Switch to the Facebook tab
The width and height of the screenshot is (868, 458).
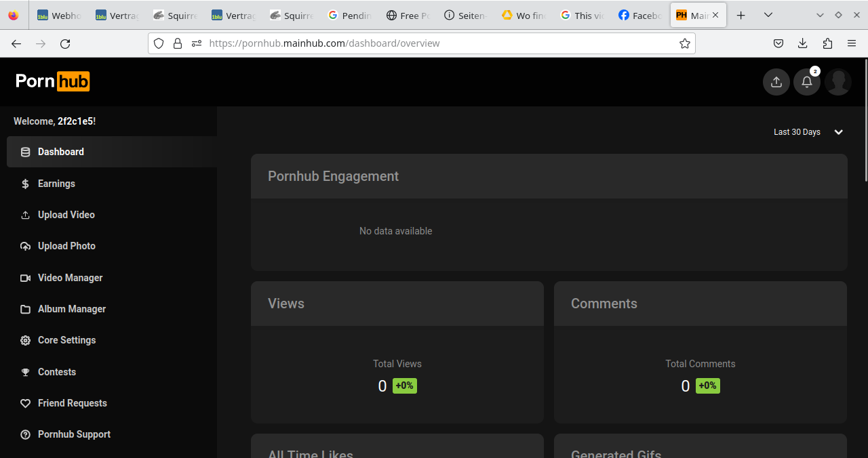640,15
